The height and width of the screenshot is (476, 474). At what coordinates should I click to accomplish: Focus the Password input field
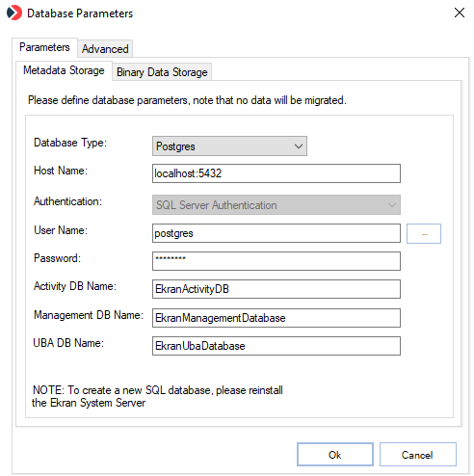tap(276, 261)
